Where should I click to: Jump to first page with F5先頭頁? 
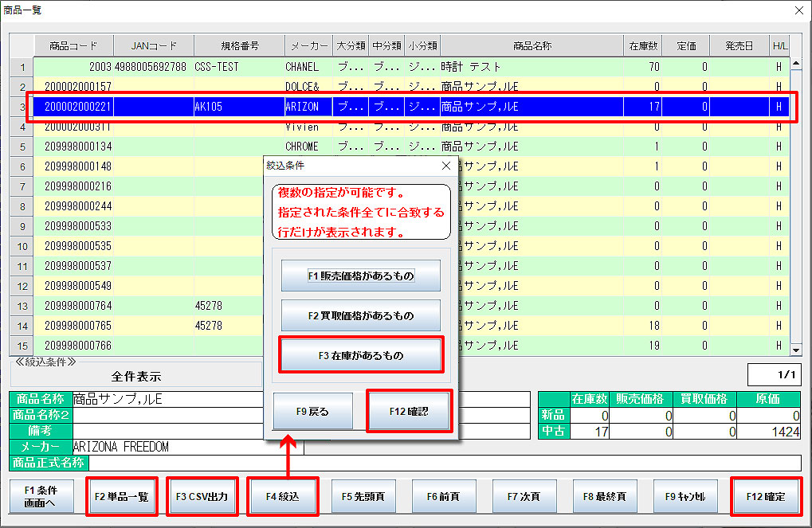363,495
